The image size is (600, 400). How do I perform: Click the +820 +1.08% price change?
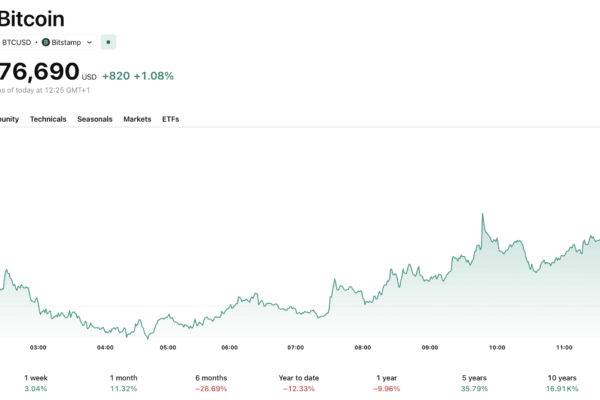point(138,75)
